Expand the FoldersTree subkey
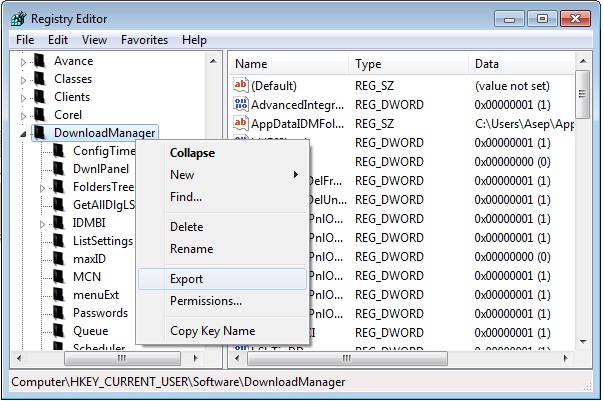Viewport: 604px width, 401px height. pyautogui.click(x=42, y=188)
